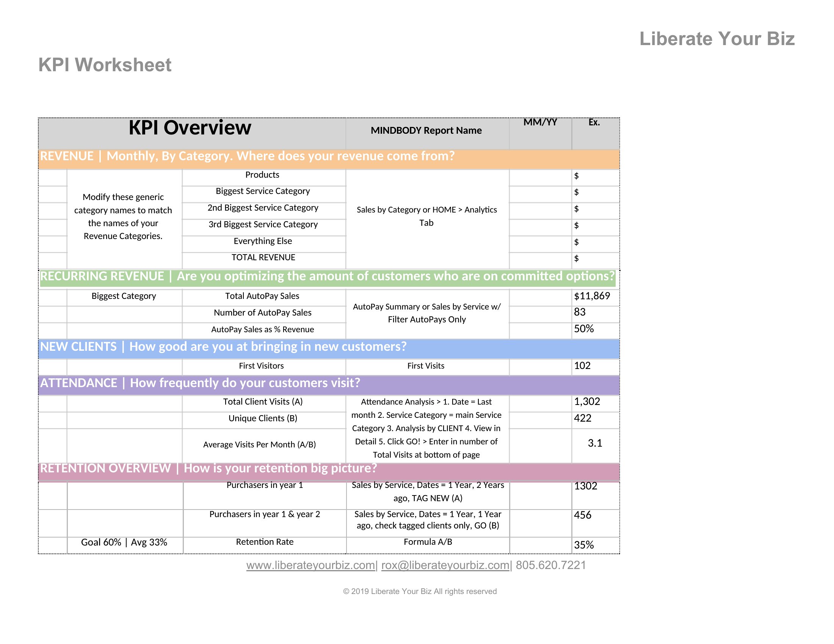834x644 pixels.
Task: Click the 1,302 example value
Action: (x=587, y=401)
